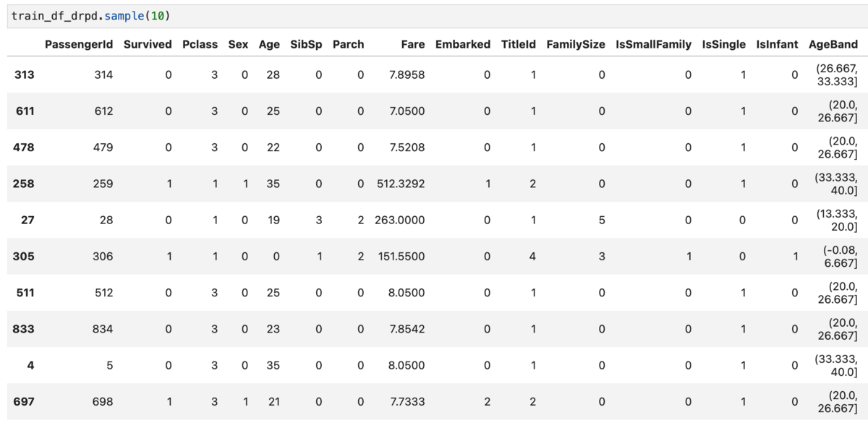The height and width of the screenshot is (428, 868).
Task: Select row index 833
Action: [x=24, y=328]
